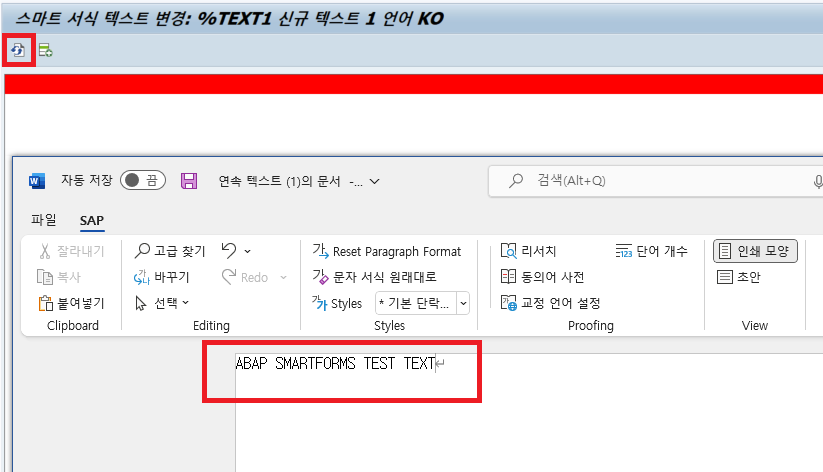Switch to 초안 (Draft) view

738,277
